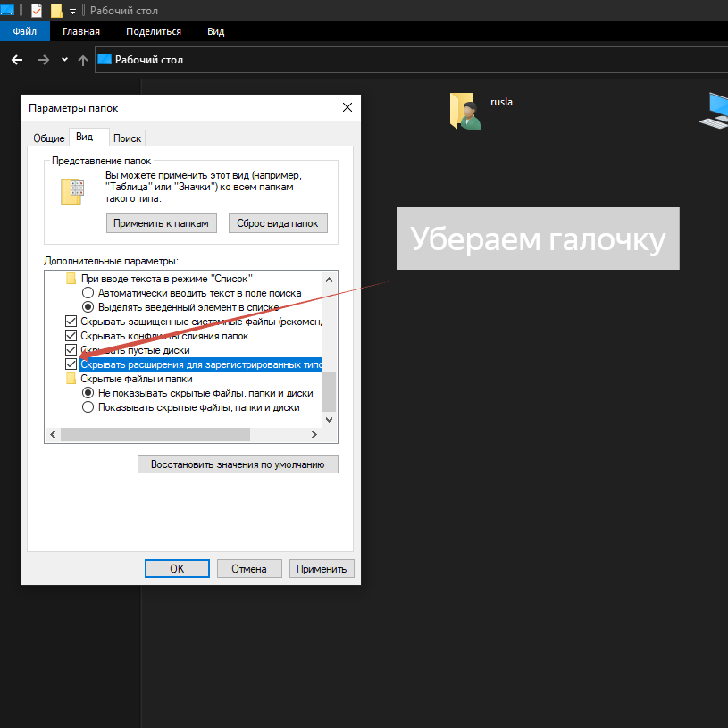The image size is (728, 728).
Task: Click the Рабочий стол address bar field
Action: [x=411, y=60]
